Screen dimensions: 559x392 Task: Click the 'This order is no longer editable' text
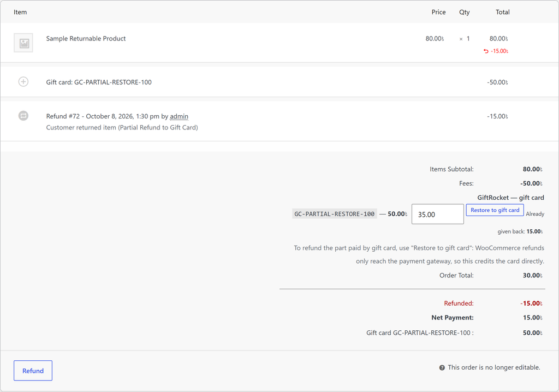pyautogui.click(x=493, y=367)
